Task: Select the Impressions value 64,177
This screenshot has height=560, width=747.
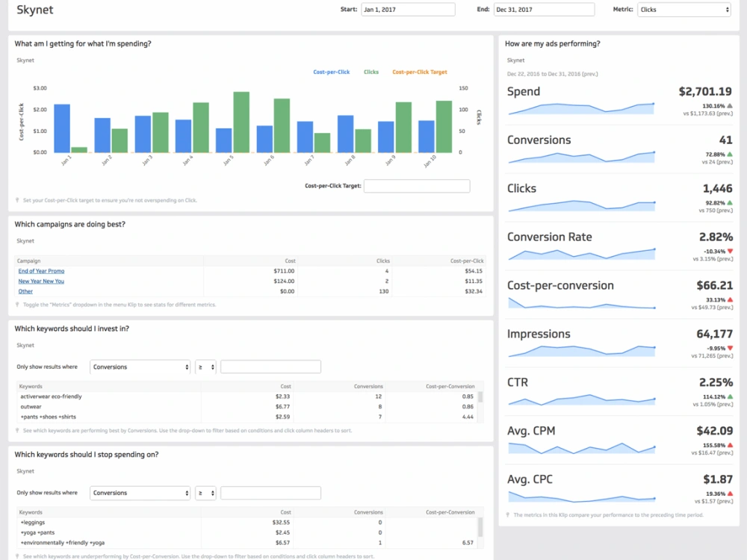Action: click(715, 334)
